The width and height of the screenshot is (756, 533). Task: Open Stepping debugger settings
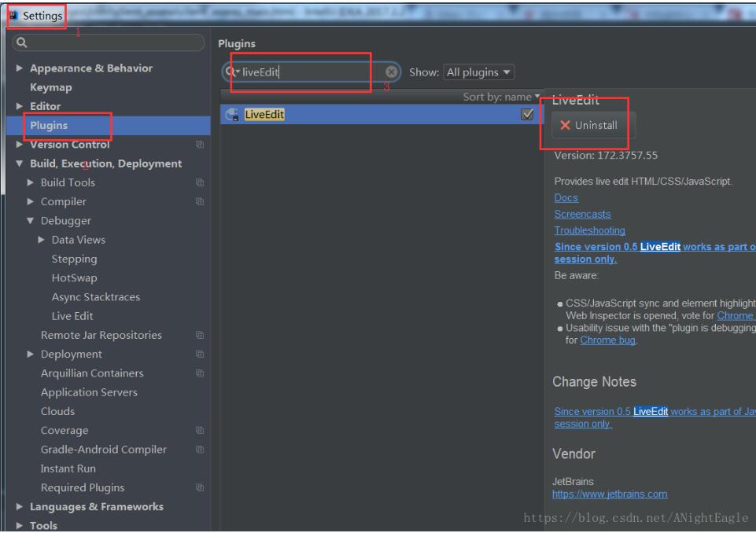coord(74,259)
